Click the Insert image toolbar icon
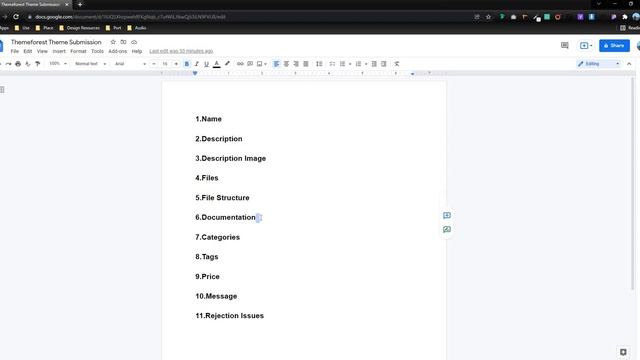The height and width of the screenshot is (360, 640). [260, 64]
